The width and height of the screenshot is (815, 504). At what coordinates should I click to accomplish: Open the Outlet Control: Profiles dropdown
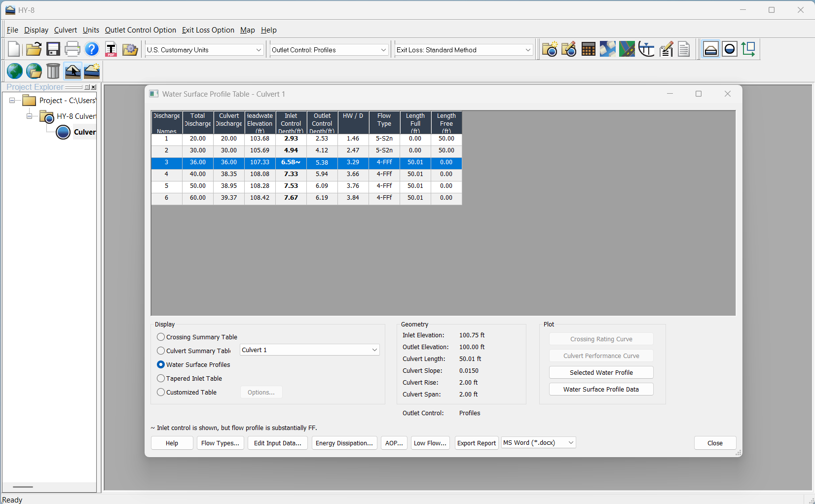coord(329,50)
